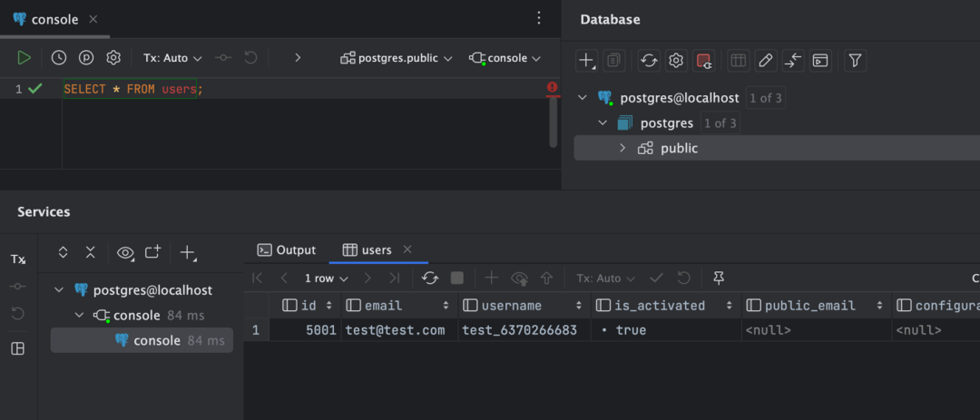Close the console editor tab
980x420 pixels.
point(93,19)
